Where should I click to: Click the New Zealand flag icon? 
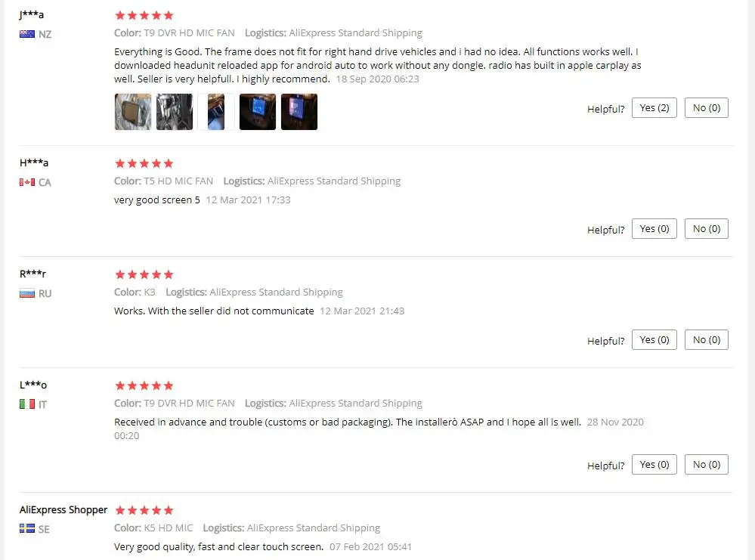[27, 34]
